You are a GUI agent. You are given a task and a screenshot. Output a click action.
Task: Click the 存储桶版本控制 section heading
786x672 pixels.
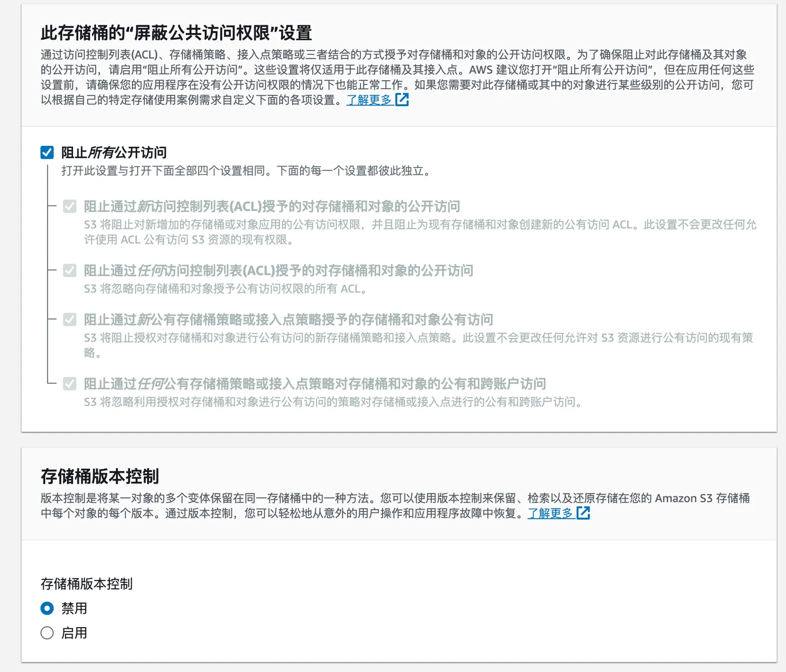[x=100, y=476]
